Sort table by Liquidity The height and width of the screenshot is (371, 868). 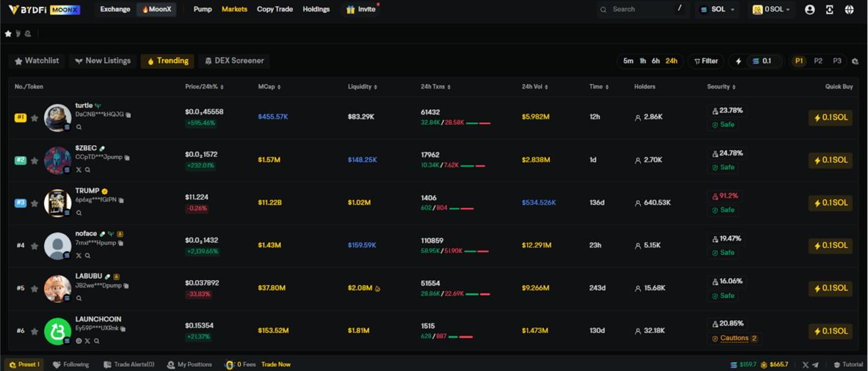[363, 87]
